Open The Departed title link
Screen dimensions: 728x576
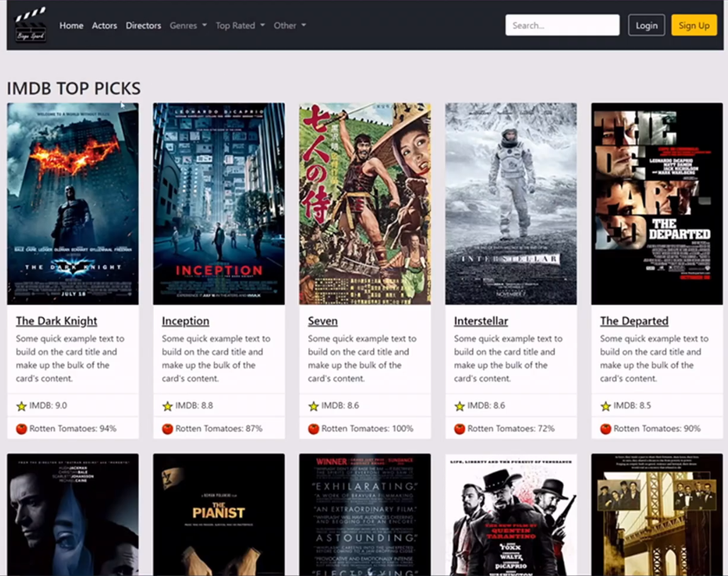coord(635,321)
